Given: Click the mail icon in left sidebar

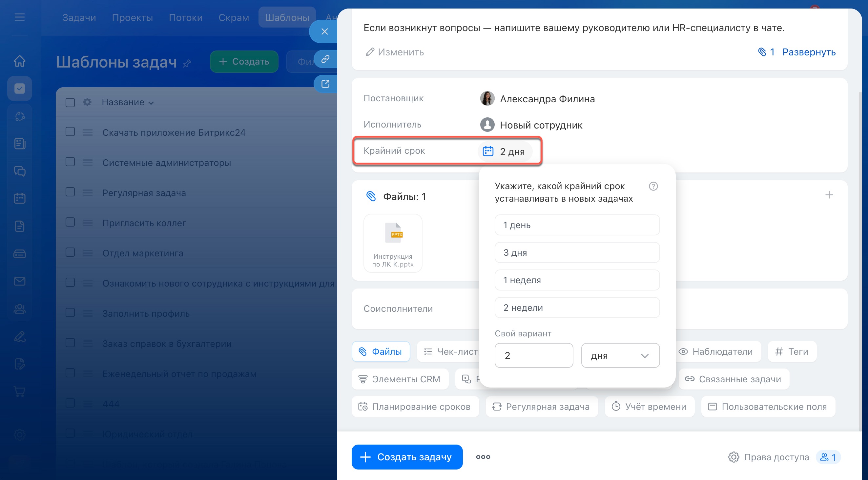Looking at the screenshot, I should [20, 281].
